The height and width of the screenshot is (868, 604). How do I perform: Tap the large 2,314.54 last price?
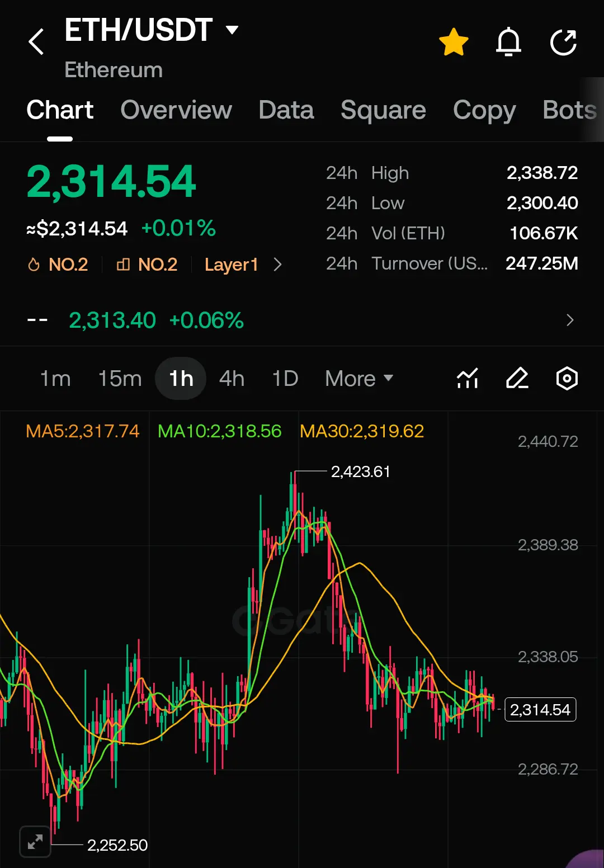pos(111,182)
